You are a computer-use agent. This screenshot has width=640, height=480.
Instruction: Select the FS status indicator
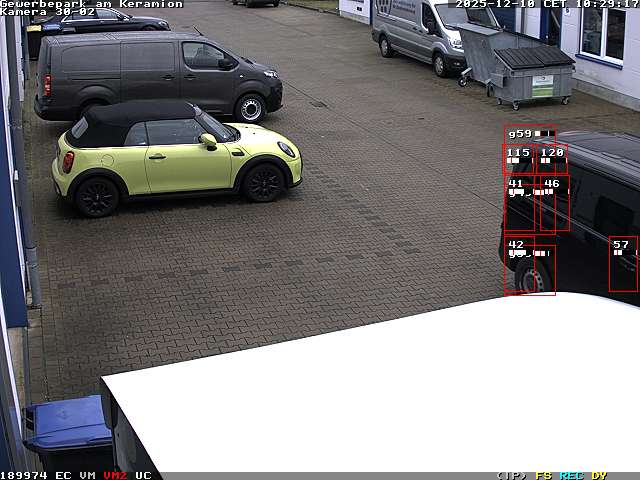(544, 475)
